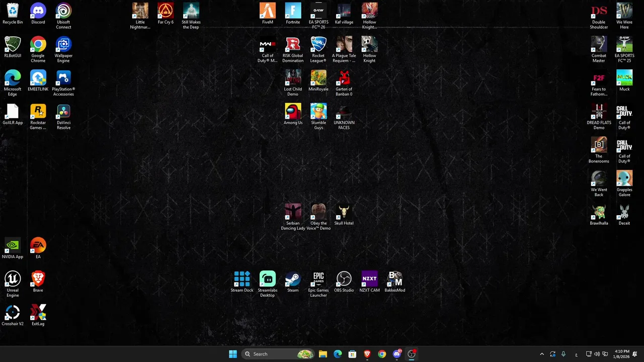Select Fears to Fathom shortcut
Screen dimensions: 644x362
pos(599,83)
